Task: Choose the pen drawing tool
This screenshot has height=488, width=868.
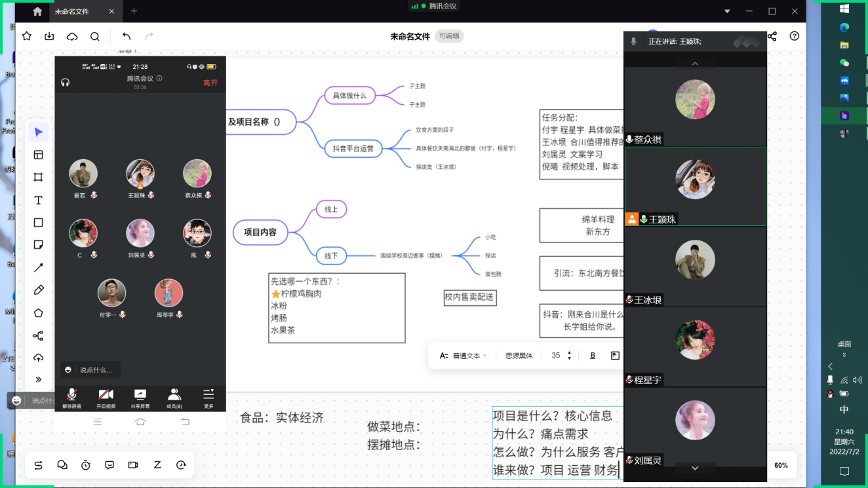Action: (x=39, y=290)
